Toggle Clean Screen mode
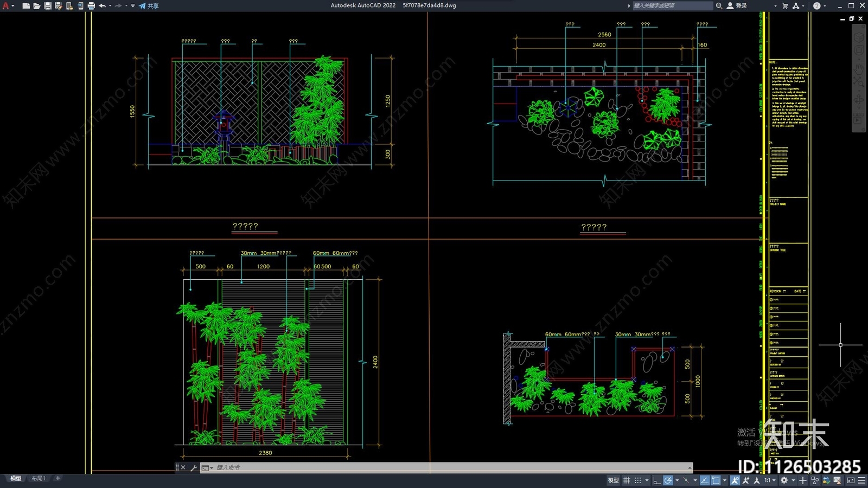 850,480
